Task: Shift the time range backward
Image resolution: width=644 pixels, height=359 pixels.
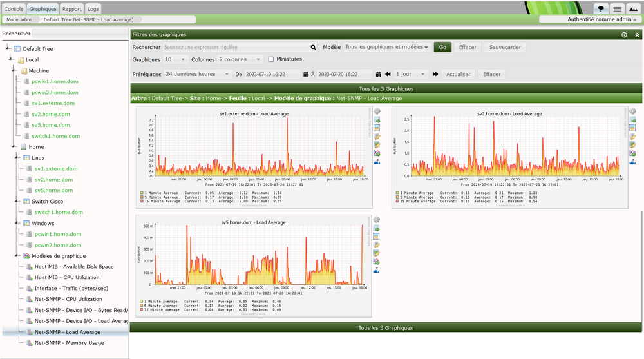Action: 388,74
